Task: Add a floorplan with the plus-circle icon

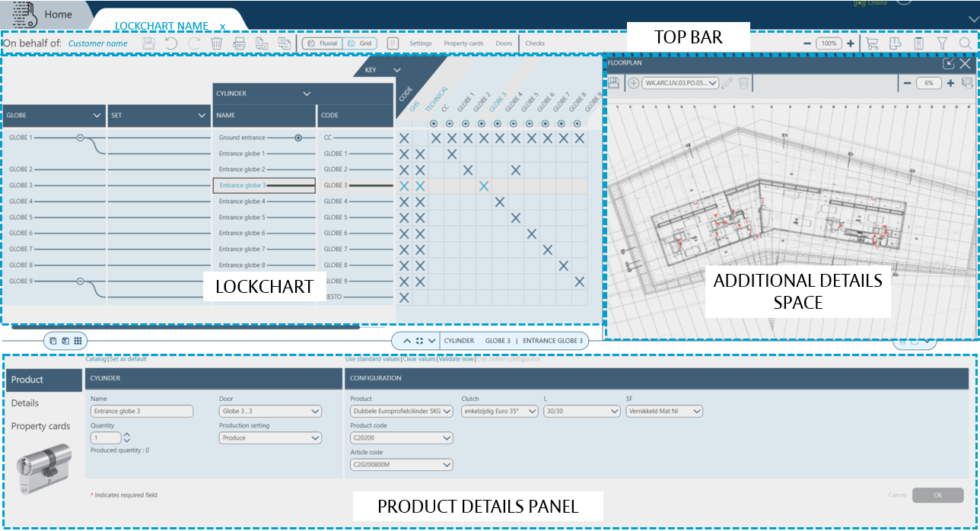Action: tap(633, 83)
